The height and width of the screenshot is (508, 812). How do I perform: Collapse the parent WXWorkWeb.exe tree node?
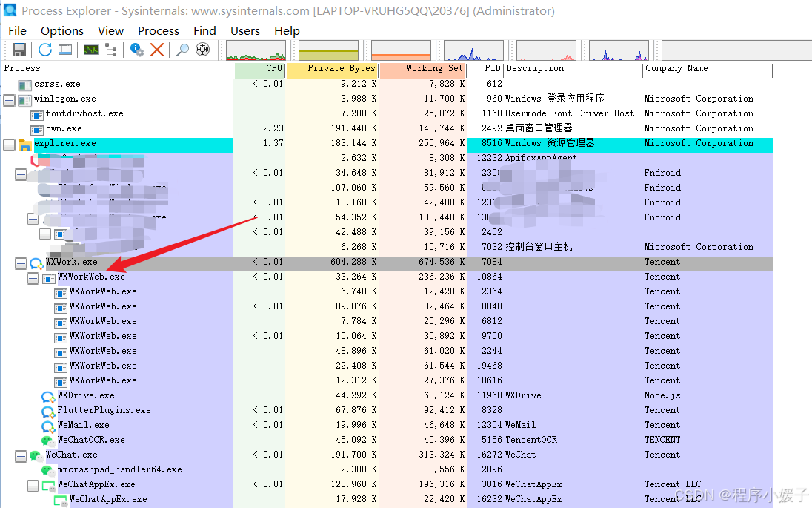tap(33, 278)
